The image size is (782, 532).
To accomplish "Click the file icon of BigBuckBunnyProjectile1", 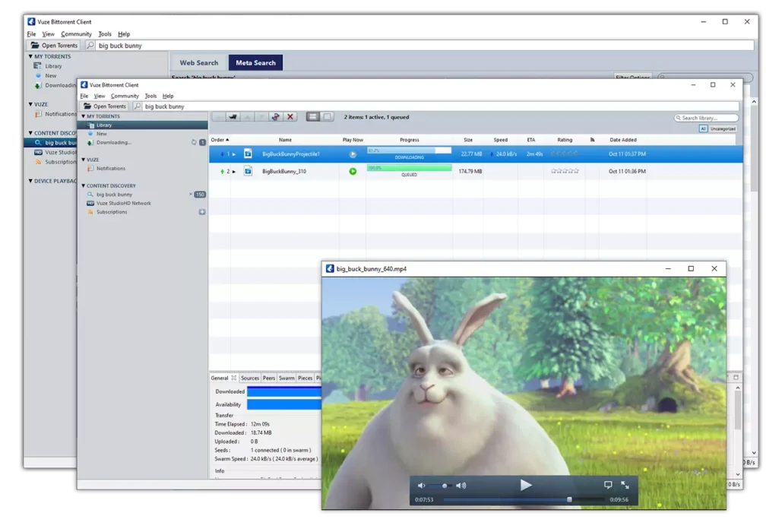I will click(248, 154).
